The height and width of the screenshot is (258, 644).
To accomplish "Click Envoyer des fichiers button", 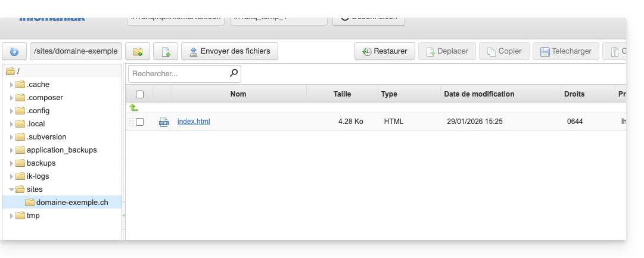I will click(229, 51).
